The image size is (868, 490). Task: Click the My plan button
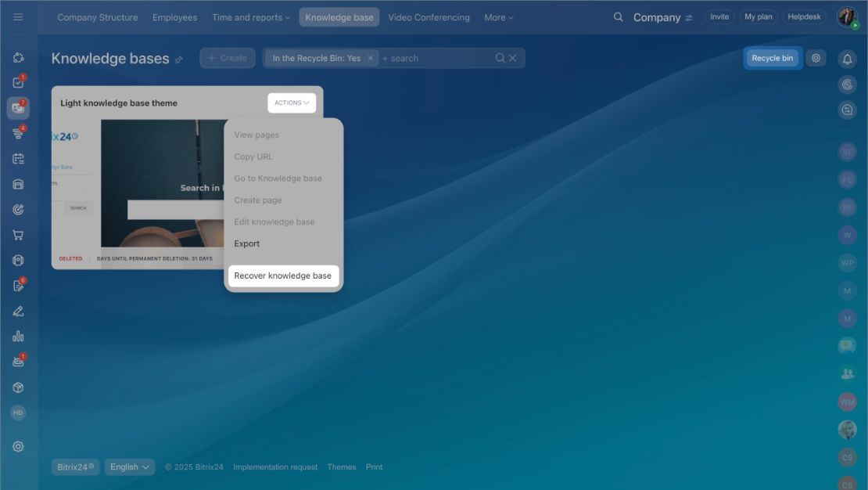[759, 17]
